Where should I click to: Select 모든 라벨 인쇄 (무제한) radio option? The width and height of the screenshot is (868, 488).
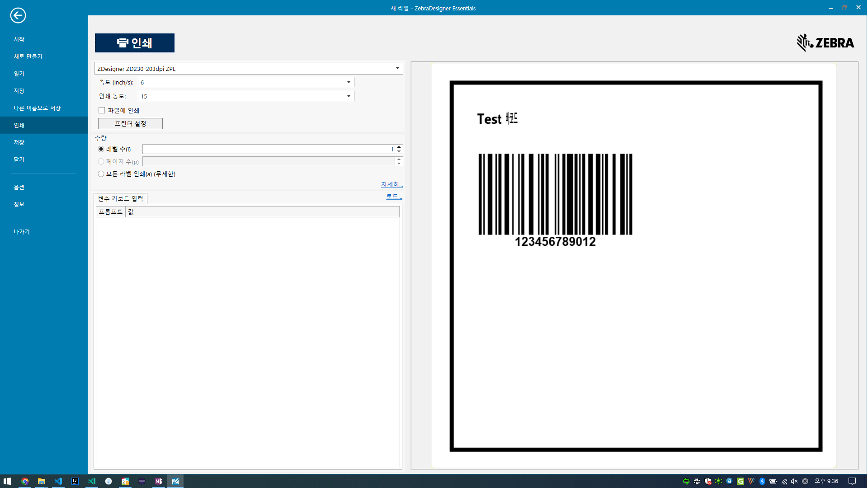(101, 174)
